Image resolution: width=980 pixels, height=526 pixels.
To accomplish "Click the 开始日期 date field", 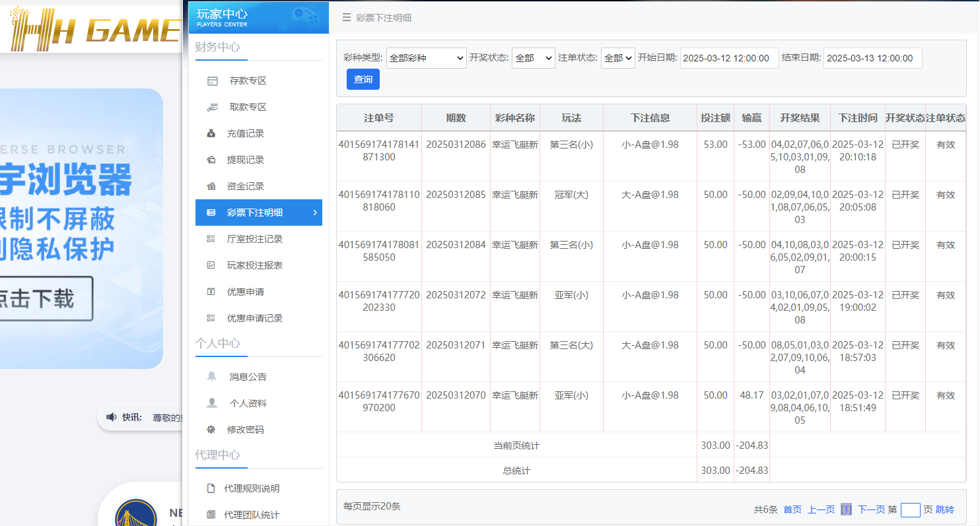I will [x=729, y=58].
